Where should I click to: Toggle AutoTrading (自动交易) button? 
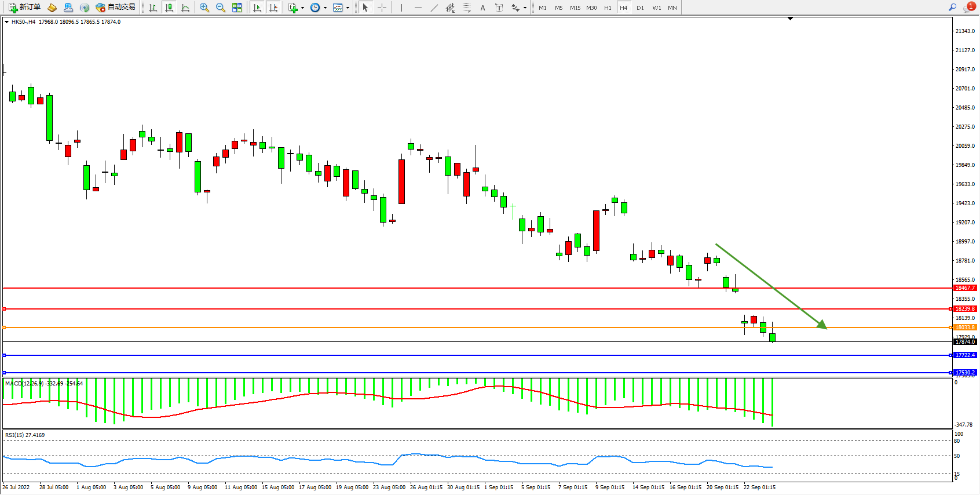tap(116, 8)
